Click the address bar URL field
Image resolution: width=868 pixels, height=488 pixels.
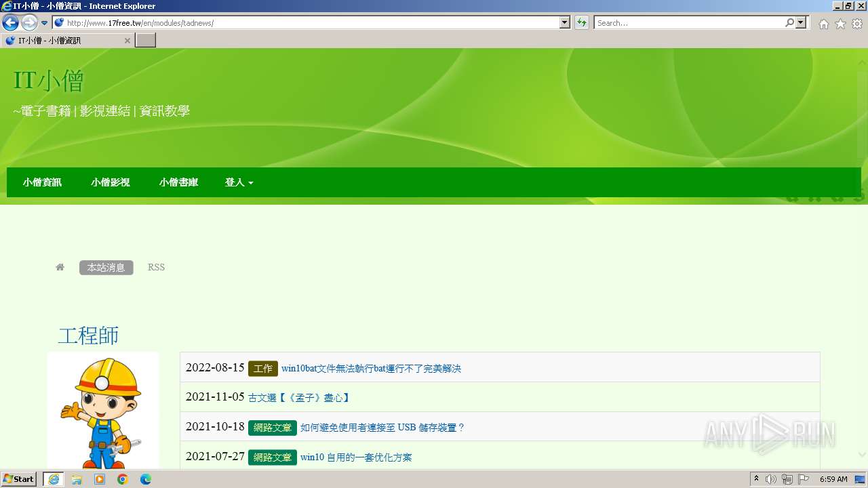tap(306, 22)
